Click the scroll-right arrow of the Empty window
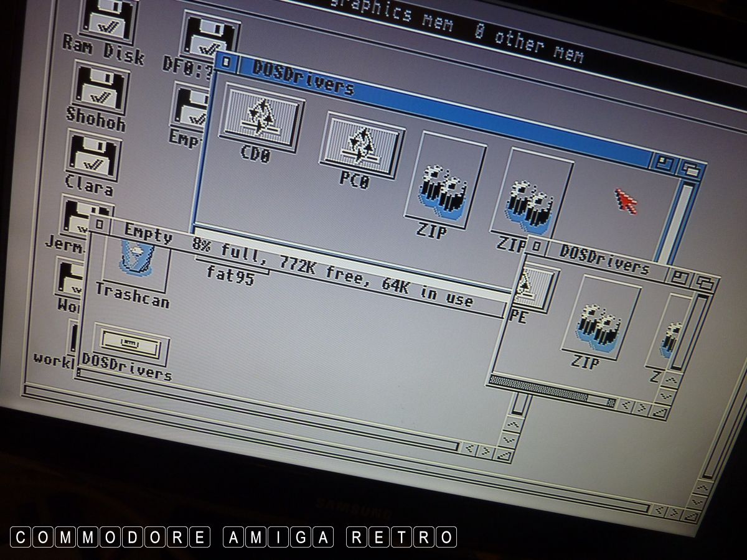The image size is (747, 560). pyautogui.click(x=485, y=452)
